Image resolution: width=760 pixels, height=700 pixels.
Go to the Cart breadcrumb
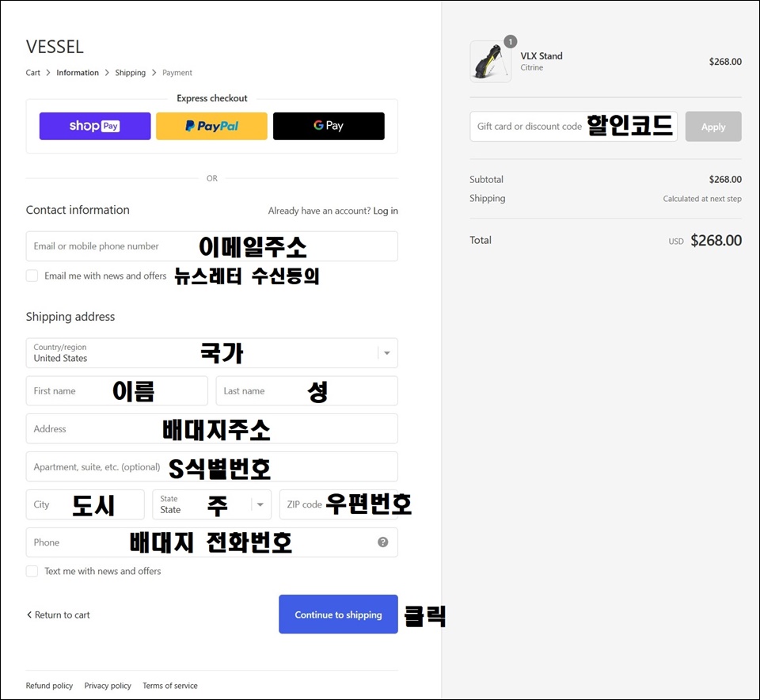coord(33,73)
